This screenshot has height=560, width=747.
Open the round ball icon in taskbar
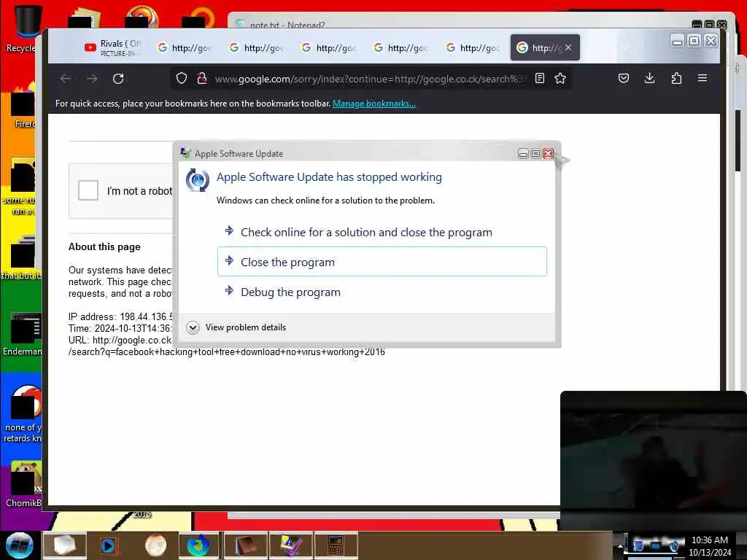[155, 545]
